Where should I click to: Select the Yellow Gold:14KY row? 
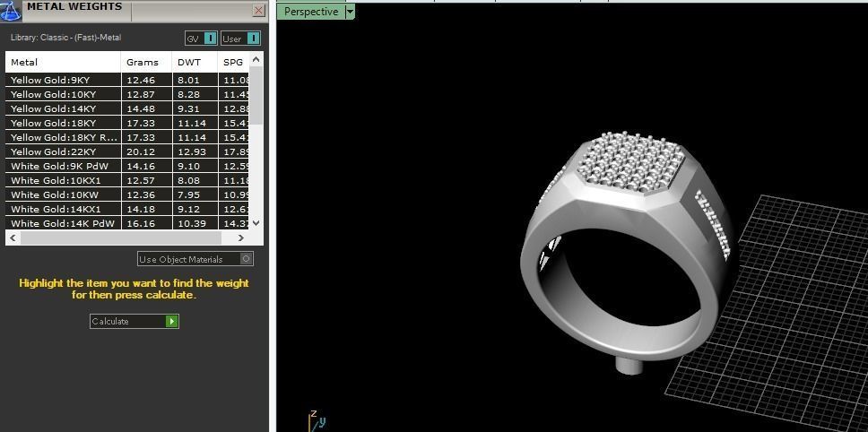126,108
